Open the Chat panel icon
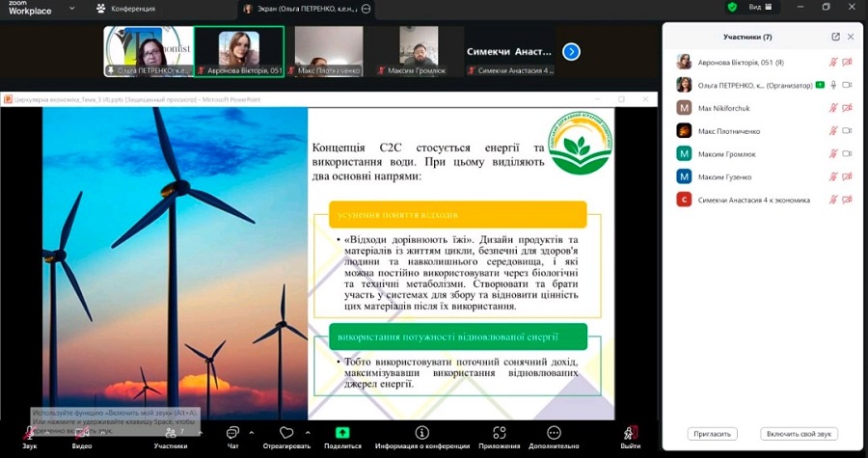Screen dimensions: 868x458 (232, 433)
